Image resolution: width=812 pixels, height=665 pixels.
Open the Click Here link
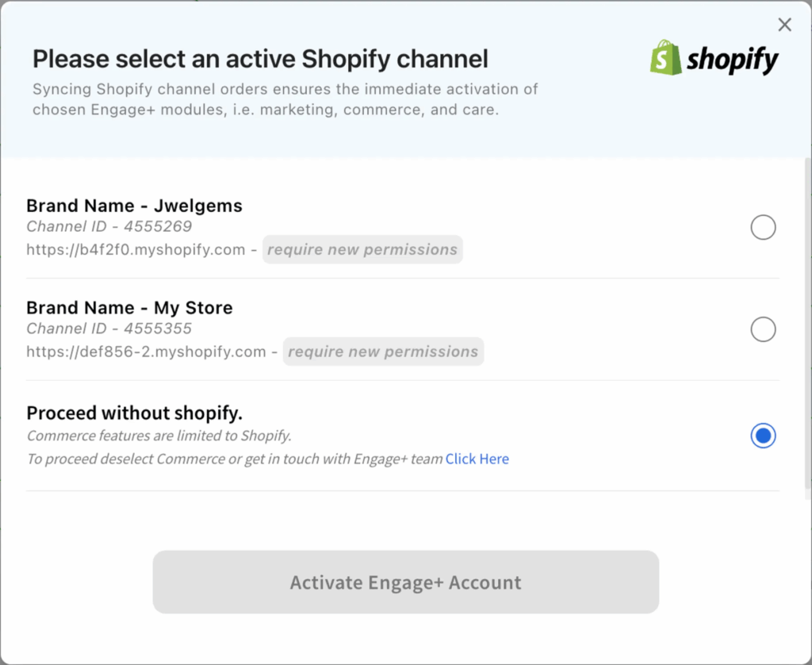[477, 459]
